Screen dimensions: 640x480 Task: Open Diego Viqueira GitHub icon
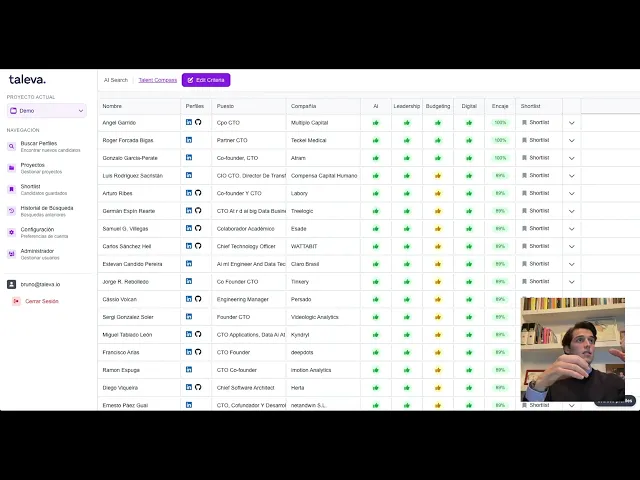point(198,387)
